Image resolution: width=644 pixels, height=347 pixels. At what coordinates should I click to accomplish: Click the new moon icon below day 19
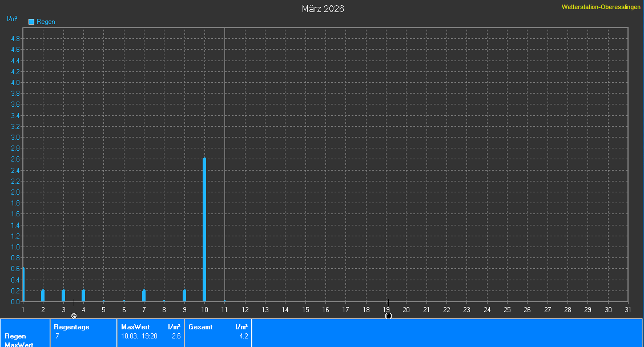coord(388,316)
